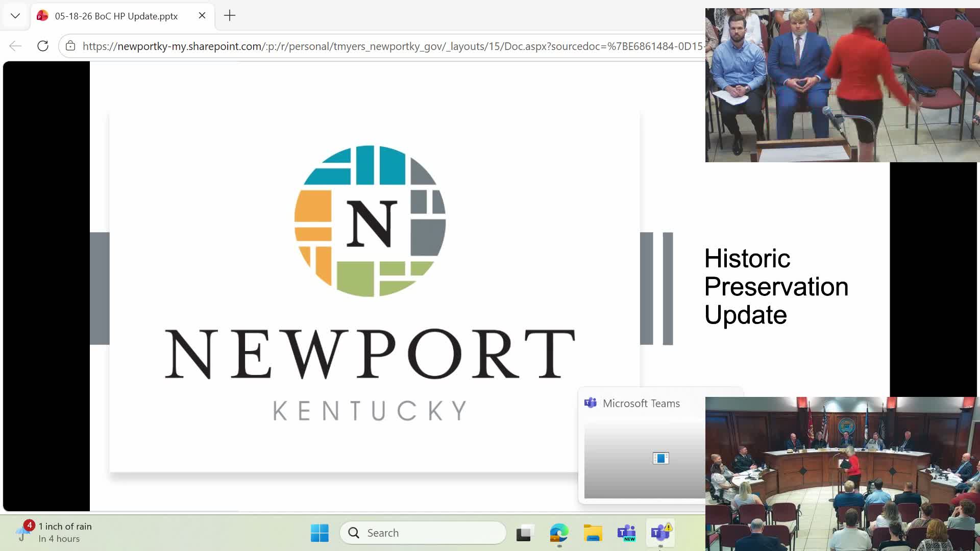Open a new browser tab

click(x=230, y=16)
